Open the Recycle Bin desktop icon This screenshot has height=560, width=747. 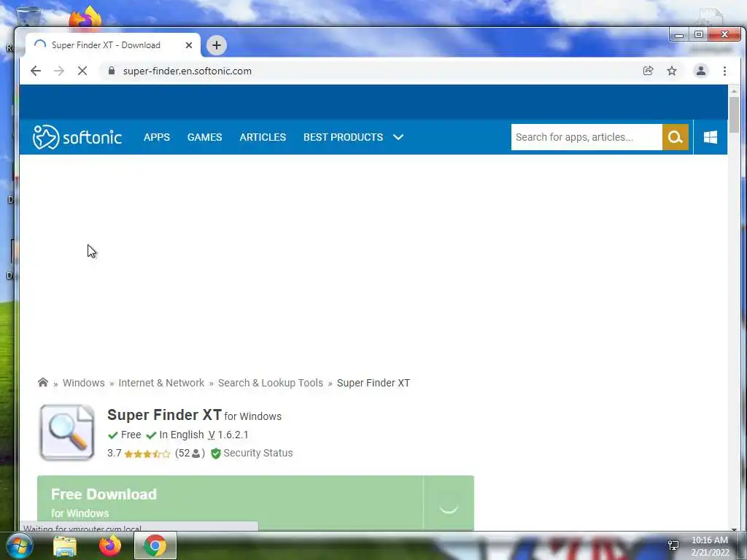click(x=28, y=17)
